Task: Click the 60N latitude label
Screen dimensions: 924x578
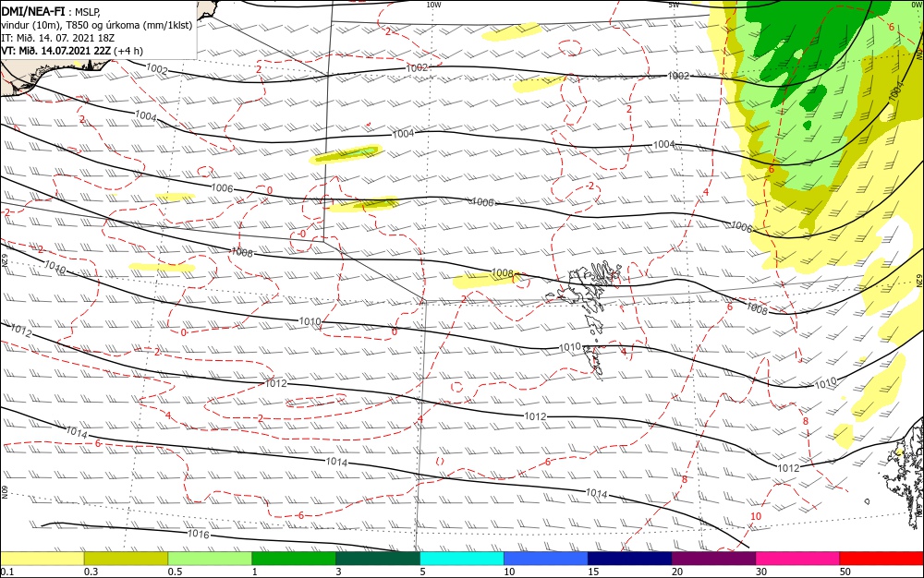Action: pyautogui.click(x=4, y=492)
